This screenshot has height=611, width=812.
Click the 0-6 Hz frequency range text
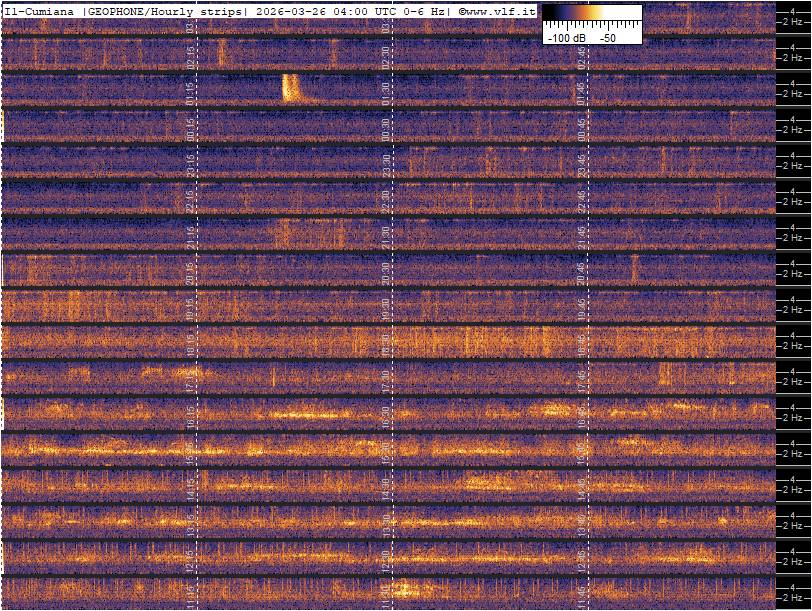click(x=427, y=10)
